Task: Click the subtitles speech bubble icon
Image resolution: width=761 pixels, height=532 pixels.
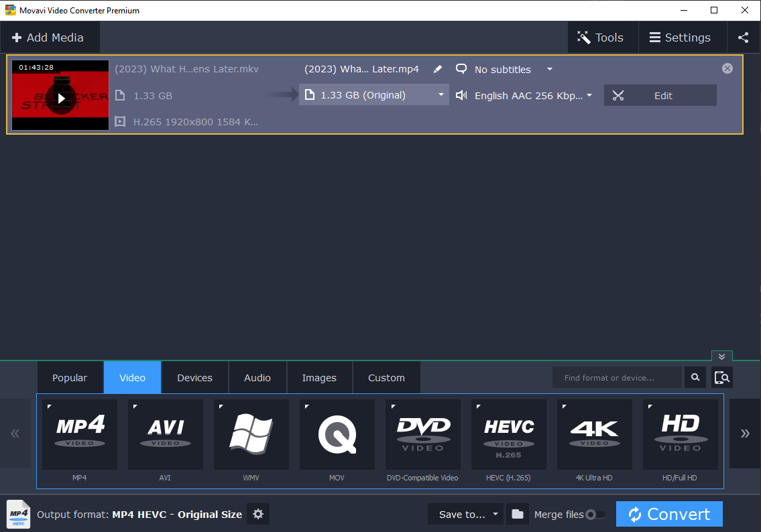Action: pyautogui.click(x=461, y=69)
